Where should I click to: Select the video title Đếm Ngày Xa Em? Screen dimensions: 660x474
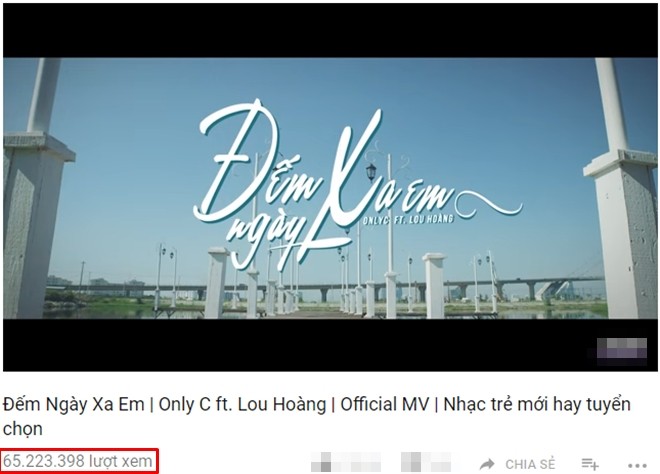pyautogui.click(x=74, y=405)
